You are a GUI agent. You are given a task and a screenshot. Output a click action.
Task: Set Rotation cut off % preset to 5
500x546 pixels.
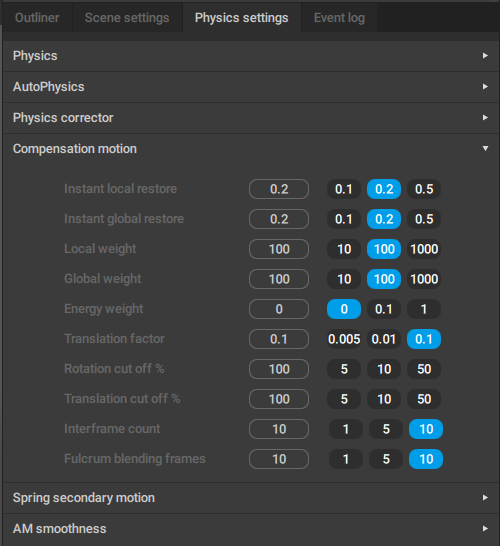pyautogui.click(x=344, y=369)
